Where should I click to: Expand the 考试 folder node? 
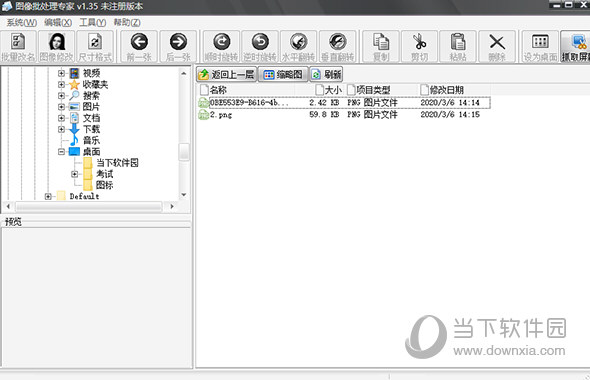75,174
